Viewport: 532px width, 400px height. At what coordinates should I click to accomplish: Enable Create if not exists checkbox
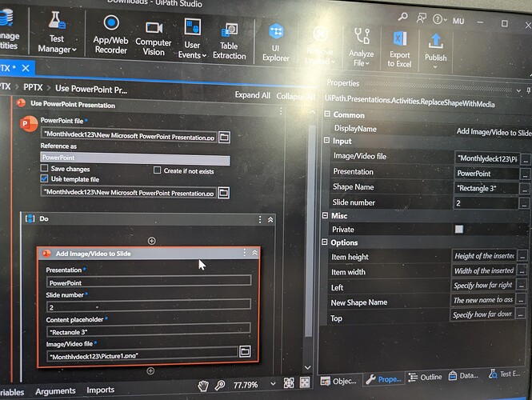pos(157,170)
